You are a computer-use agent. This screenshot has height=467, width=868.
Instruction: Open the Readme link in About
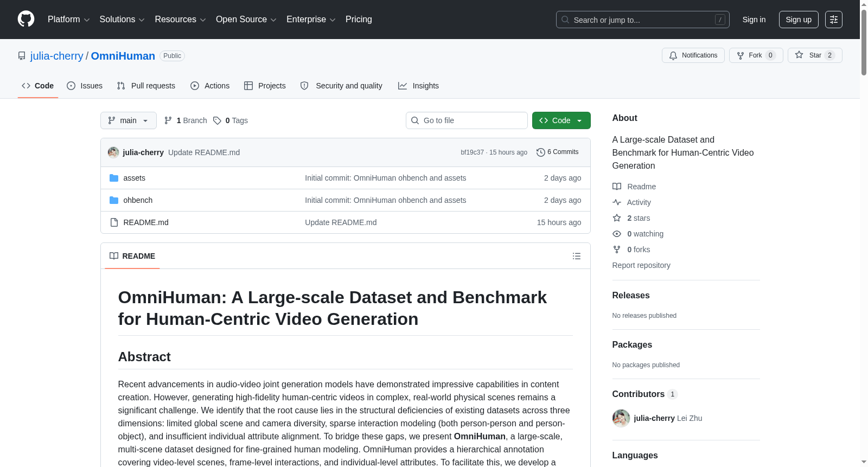pos(634,187)
